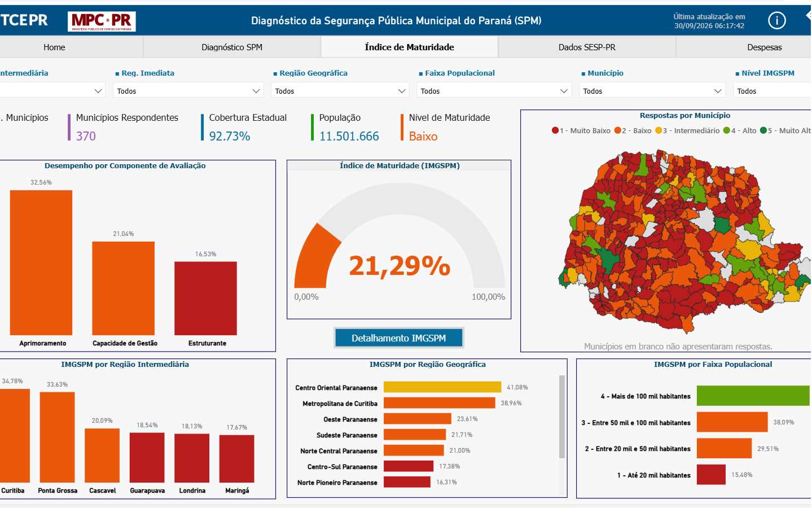Click the information icon in the header
Screen dimensions: 812x508
coord(777,21)
